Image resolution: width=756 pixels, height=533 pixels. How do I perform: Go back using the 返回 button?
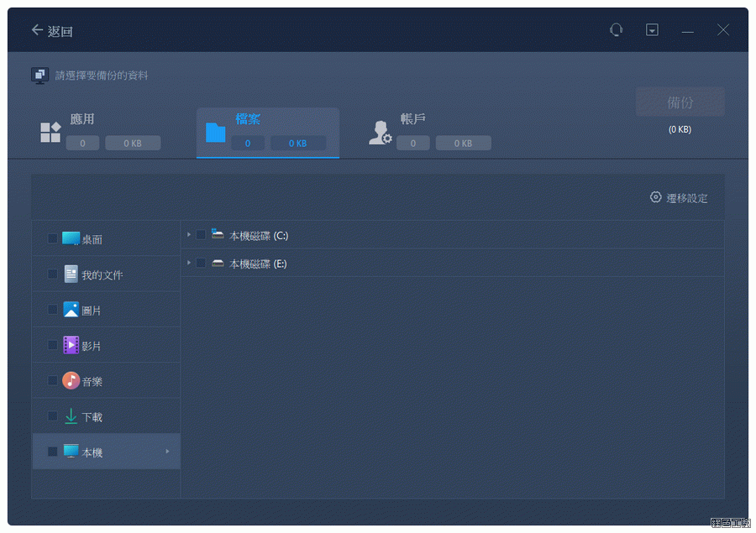coord(52,31)
